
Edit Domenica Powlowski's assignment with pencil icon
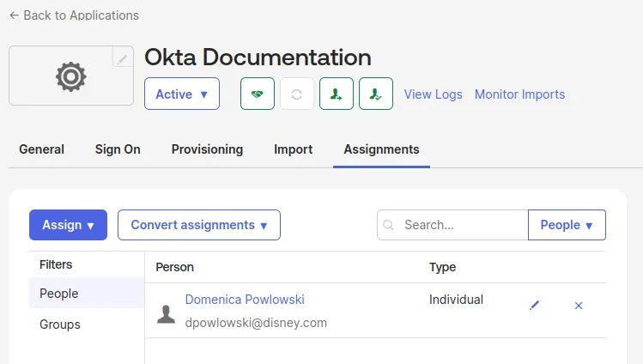coord(534,306)
